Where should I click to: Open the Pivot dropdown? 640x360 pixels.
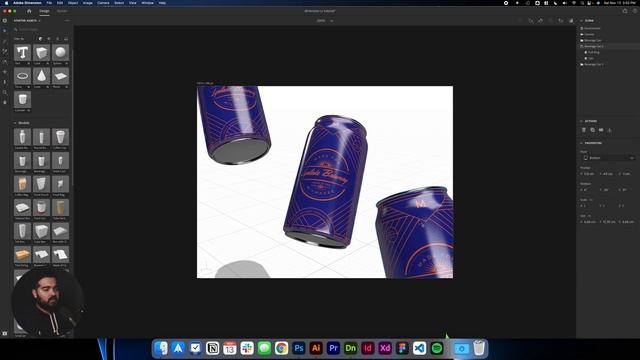pyautogui.click(x=608, y=158)
